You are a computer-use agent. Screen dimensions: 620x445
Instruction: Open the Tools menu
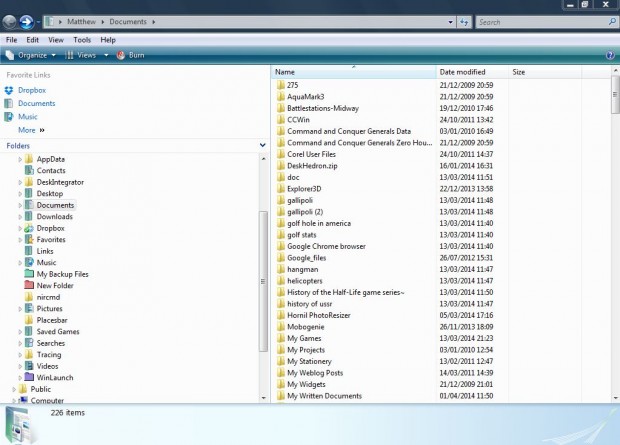[x=82, y=40]
